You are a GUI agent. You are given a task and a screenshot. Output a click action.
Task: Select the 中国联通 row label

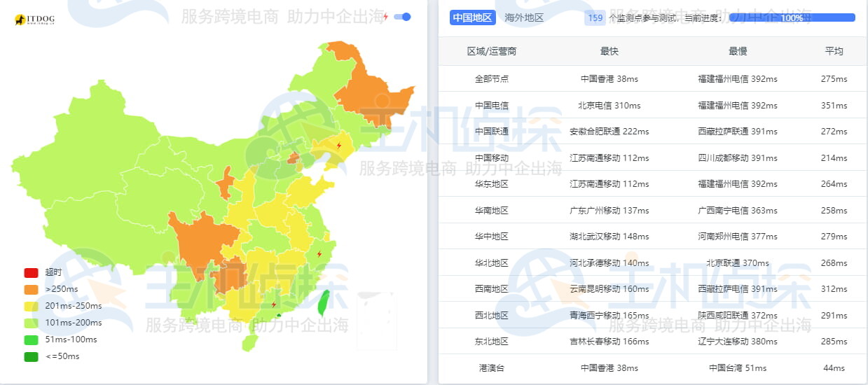click(x=492, y=132)
